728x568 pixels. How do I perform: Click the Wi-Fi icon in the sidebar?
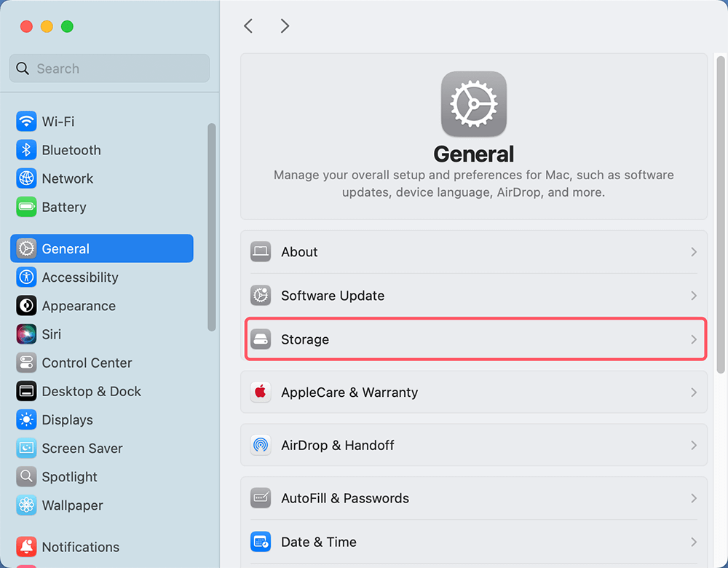point(25,121)
